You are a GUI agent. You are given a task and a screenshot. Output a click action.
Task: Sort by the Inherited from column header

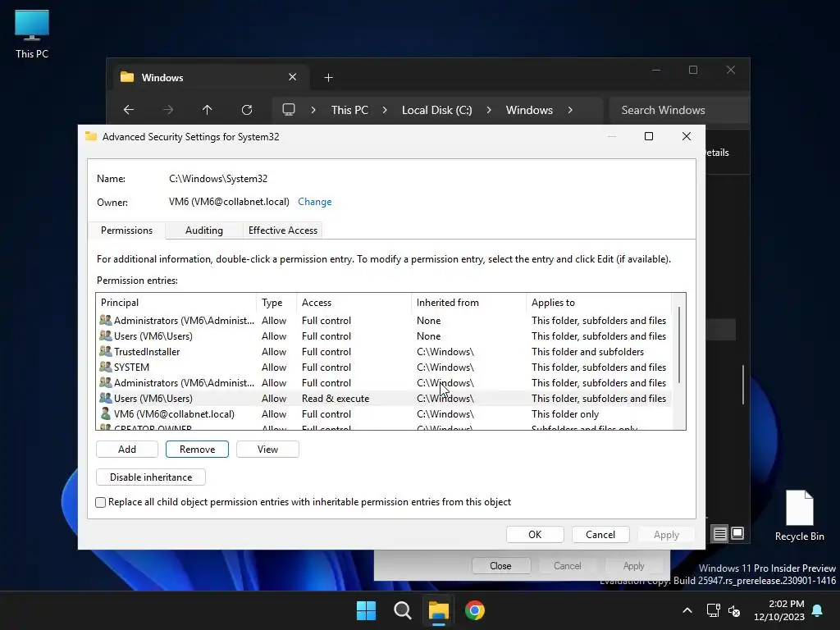[468, 303]
